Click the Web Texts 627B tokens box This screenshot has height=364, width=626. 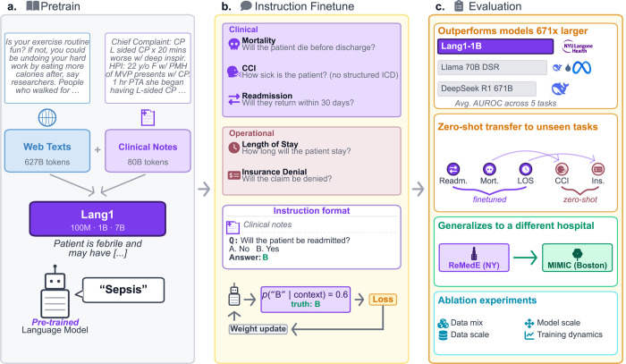point(47,150)
